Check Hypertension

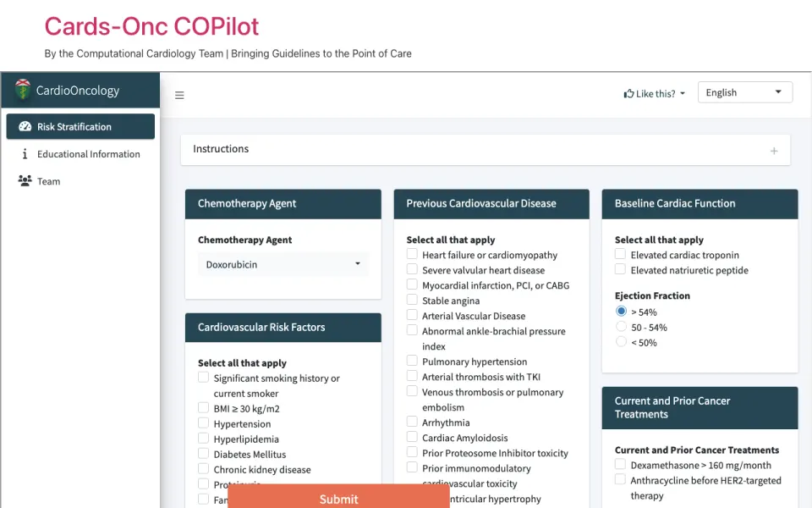pyautogui.click(x=204, y=423)
